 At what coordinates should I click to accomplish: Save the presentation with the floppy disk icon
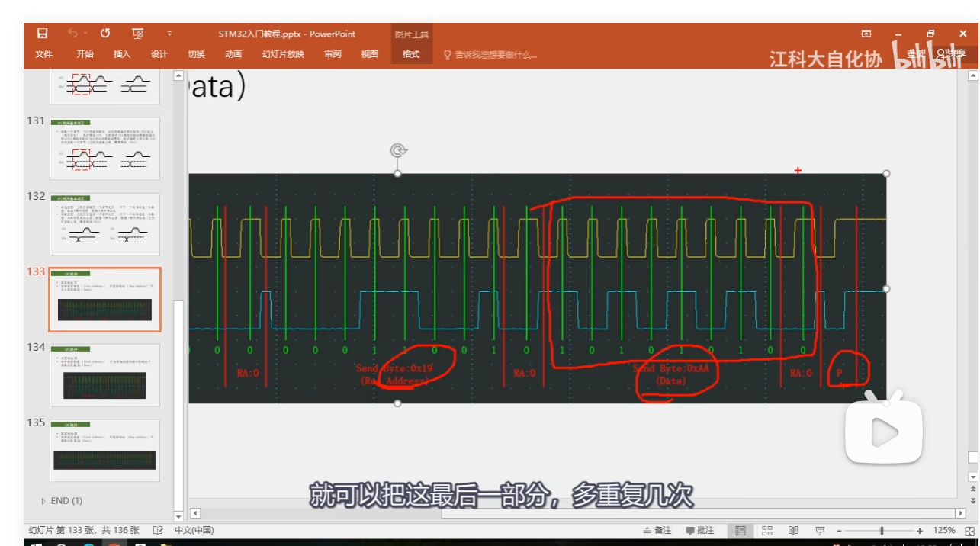click(43, 34)
